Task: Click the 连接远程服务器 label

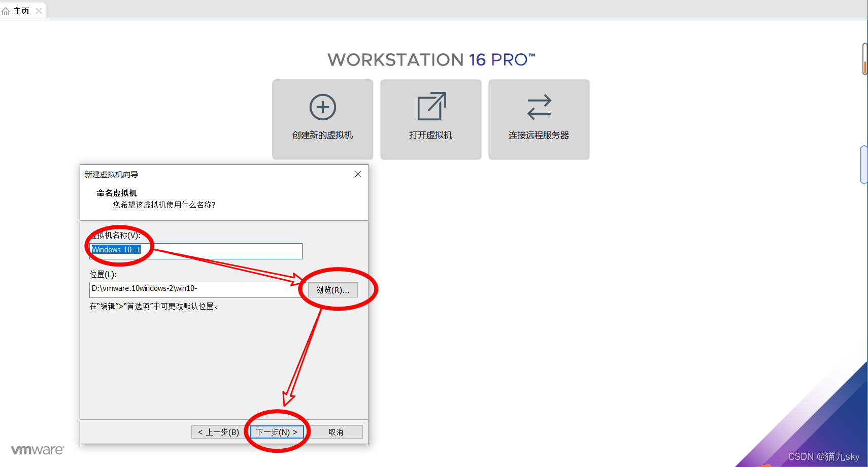Action: [539, 135]
